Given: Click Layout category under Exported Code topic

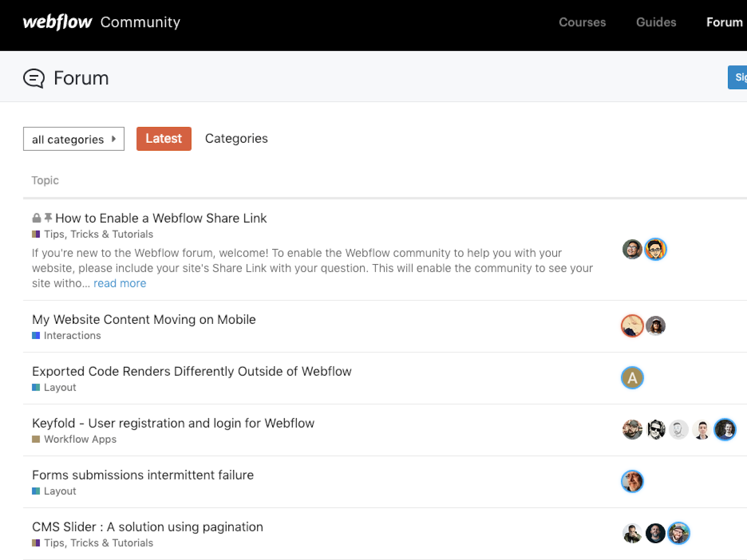Looking at the screenshot, I should [60, 387].
